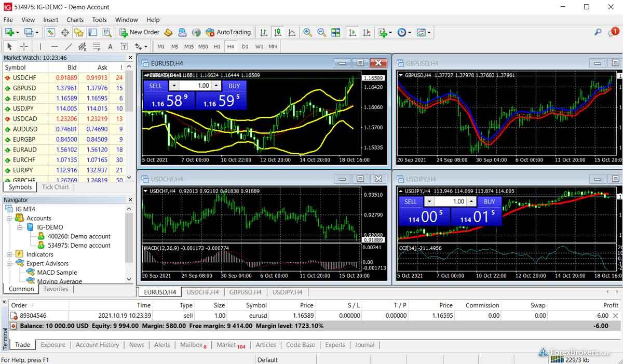This screenshot has height=364, width=623.
Task: Click the EURUSD volume input field
Action: coord(196,86)
